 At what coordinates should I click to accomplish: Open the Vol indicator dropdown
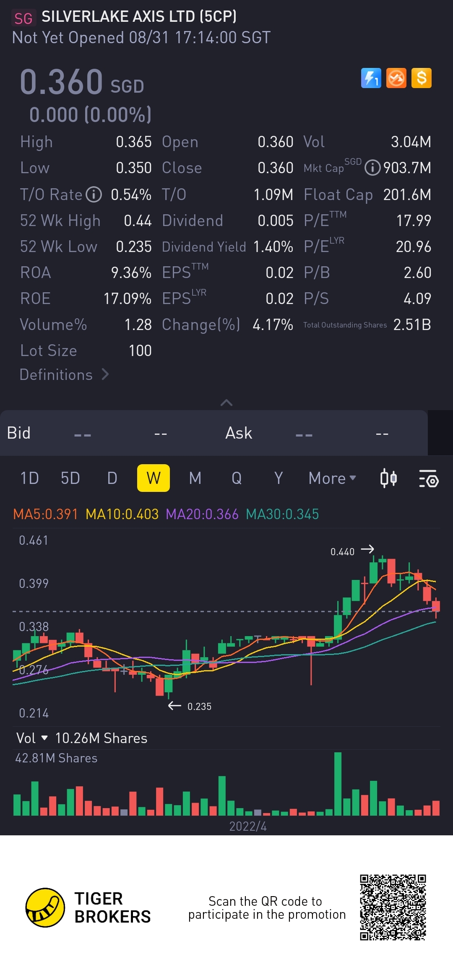tap(32, 738)
